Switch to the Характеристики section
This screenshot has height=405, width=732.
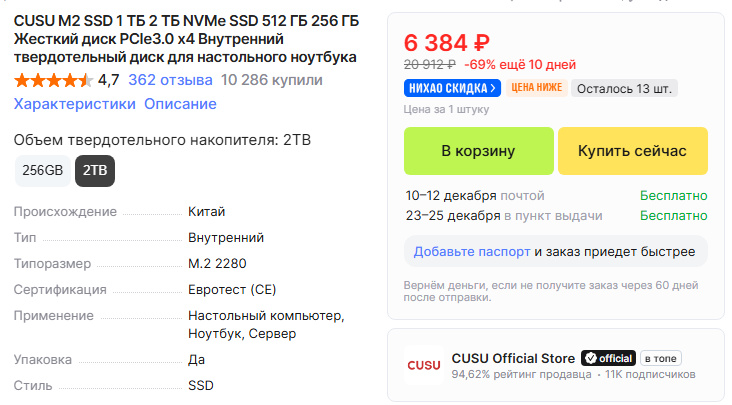coord(74,104)
